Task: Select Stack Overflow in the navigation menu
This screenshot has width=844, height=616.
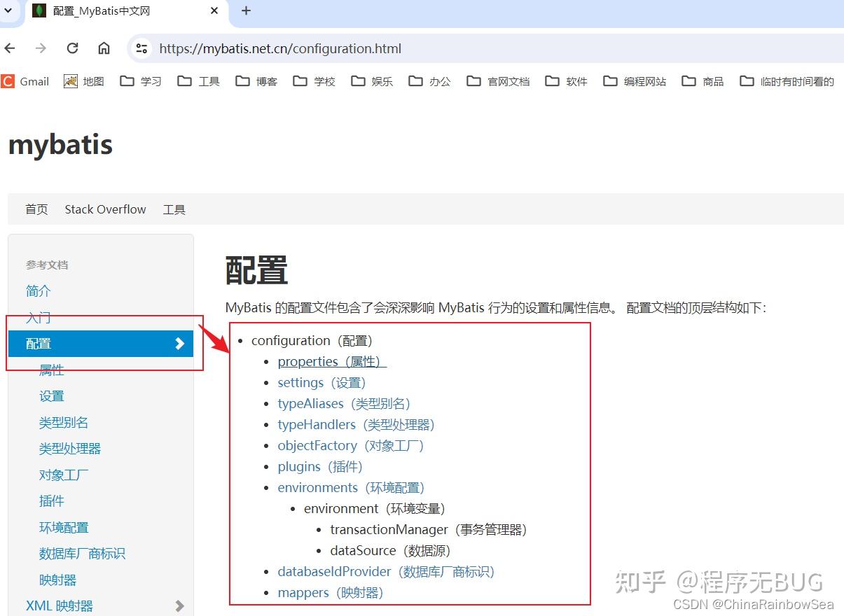Action: click(x=105, y=209)
